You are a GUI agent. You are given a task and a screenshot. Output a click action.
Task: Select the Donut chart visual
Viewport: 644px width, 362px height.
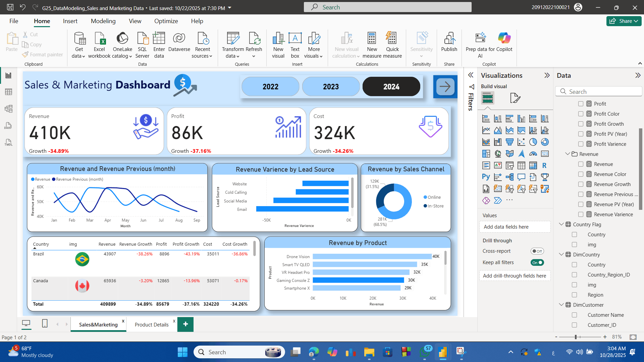tap(545, 142)
